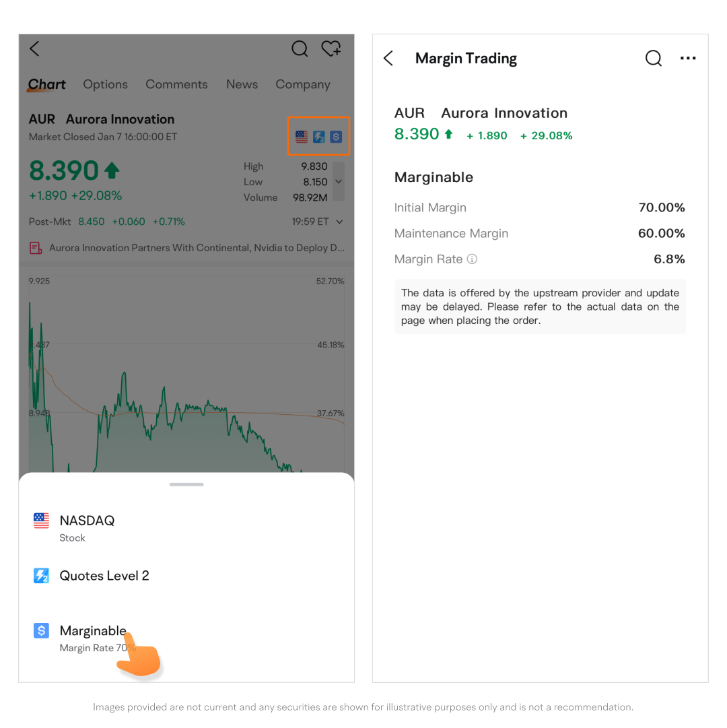
Task: Tap the bottom sheet drag handle
Action: point(186,484)
